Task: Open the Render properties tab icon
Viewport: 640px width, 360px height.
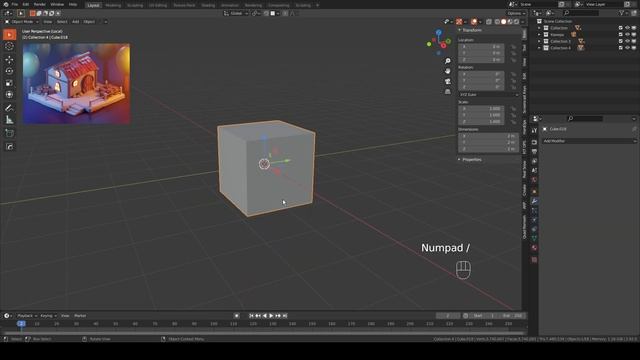Action: point(534,142)
